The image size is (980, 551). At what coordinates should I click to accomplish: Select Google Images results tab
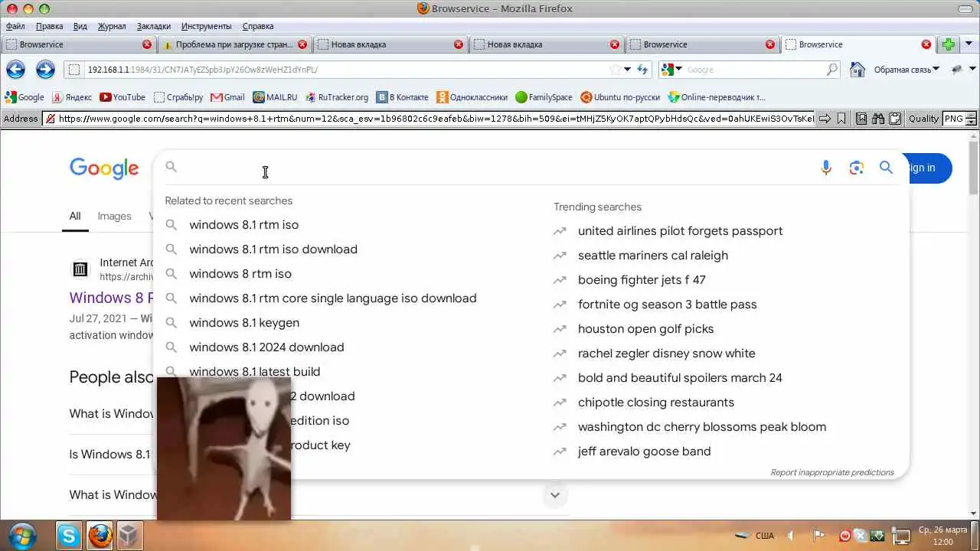pyautogui.click(x=114, y=217)
